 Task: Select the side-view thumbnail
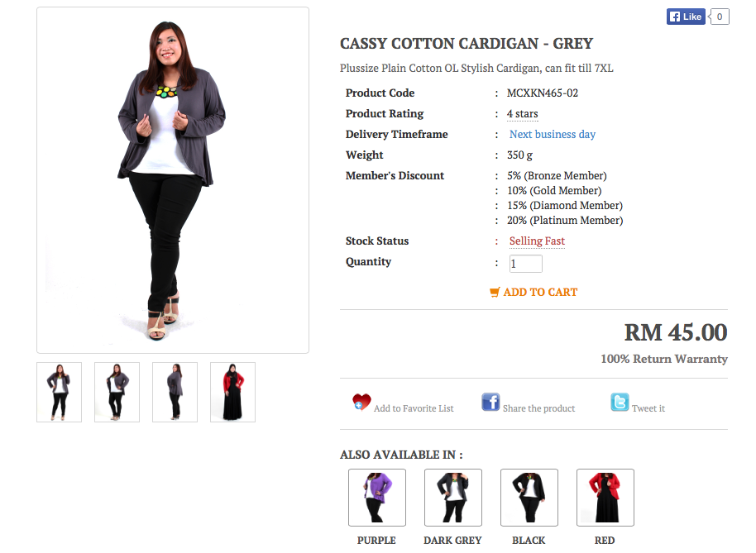point(175,392)
